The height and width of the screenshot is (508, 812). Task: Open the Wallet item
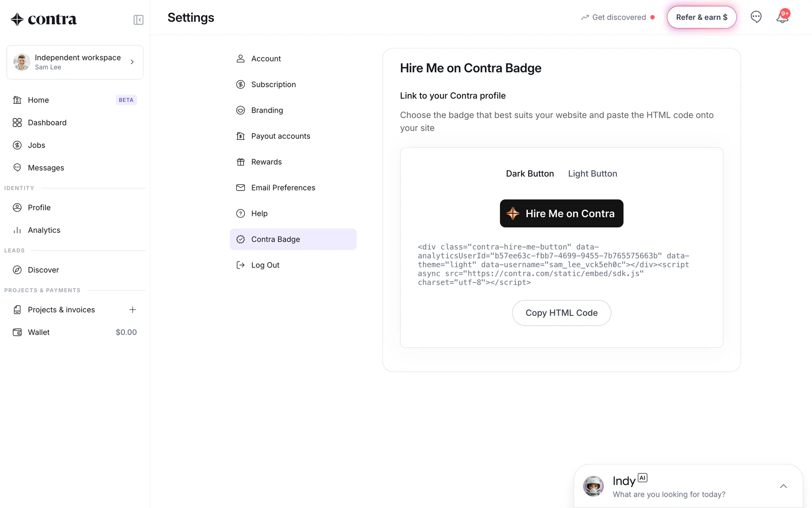[x=39, y=332]
